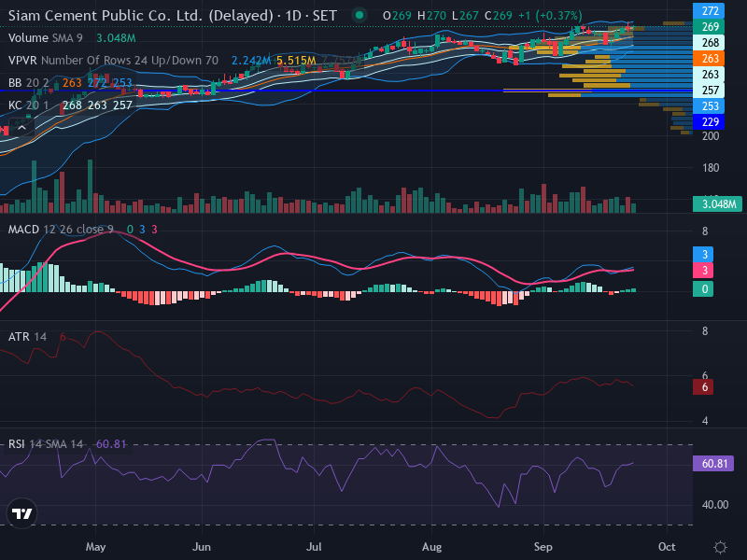Screen dimensions: 747x560
Task: Click the blue 229 price label
Action: [x=709, y=122]
